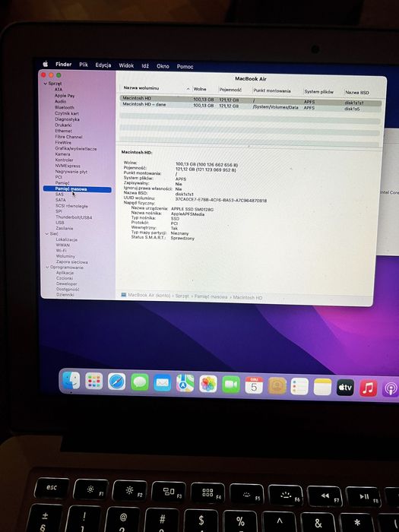Open Photos app in Dock
399x532 pixels.
click(208, 385)
